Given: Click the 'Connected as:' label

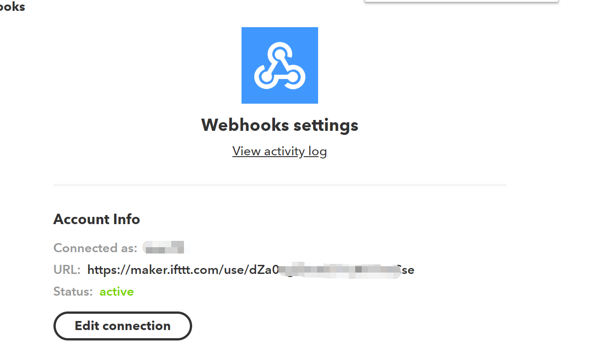Looking at the screenshot, I should pos(95,248).
